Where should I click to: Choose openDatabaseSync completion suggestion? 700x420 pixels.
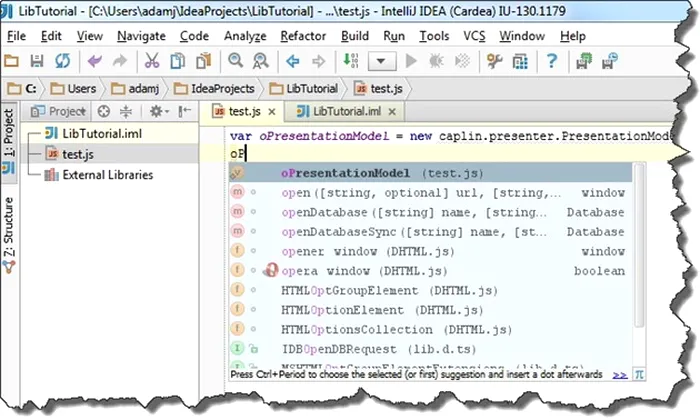tap(430, 232)
